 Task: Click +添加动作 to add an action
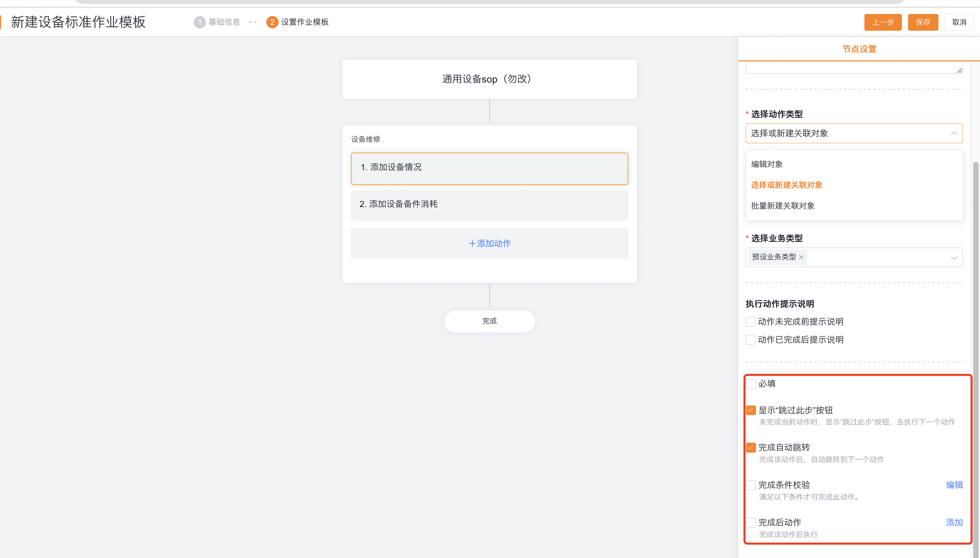pyautogui.click(x=489, y=244)
